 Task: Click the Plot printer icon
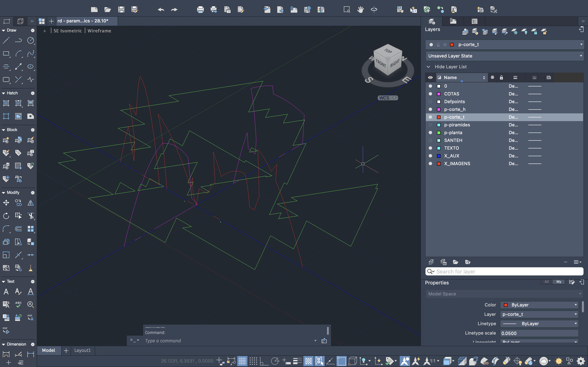[x=200, y=10]
